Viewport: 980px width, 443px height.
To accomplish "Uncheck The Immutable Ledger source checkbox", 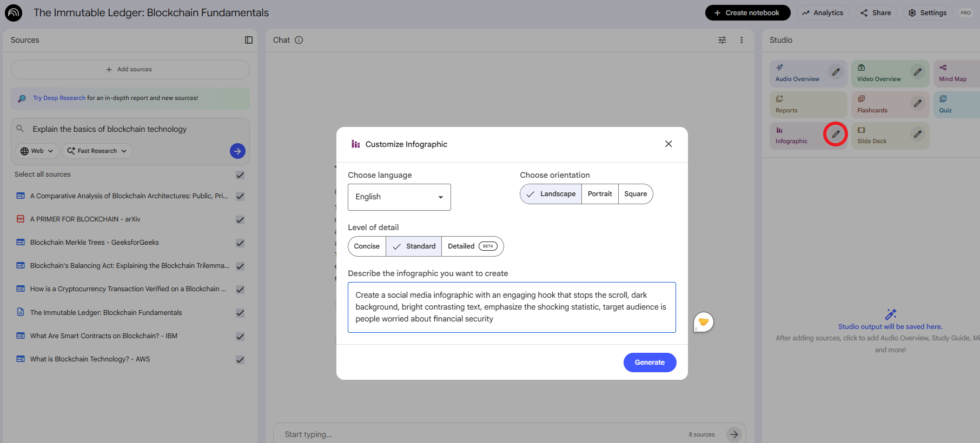I will coord(240,313).
